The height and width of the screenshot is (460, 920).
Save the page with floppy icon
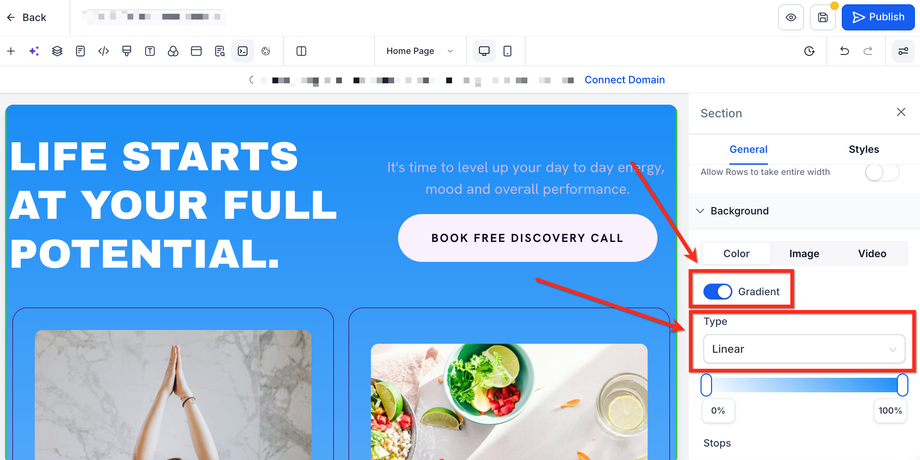pyautogui.click(x=823, y=17)
